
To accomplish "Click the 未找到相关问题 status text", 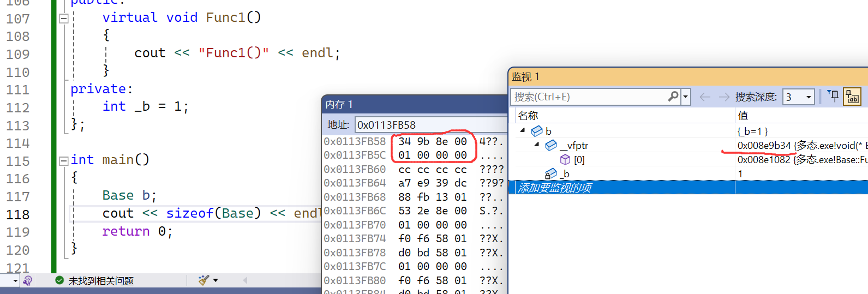I will (x=101, y=281).
